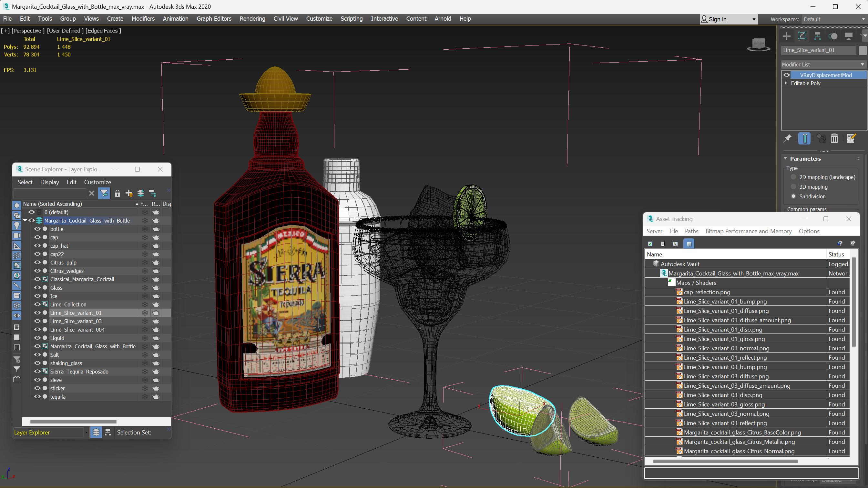Click Status column header in Asset Tracking
The image size is (868, 488).
click(x=838, y=254)
